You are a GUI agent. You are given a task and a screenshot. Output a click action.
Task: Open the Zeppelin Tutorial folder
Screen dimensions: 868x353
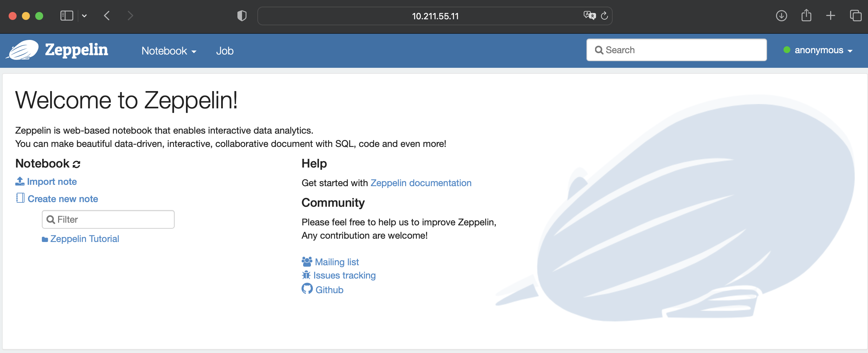click(x=85, y=239)
